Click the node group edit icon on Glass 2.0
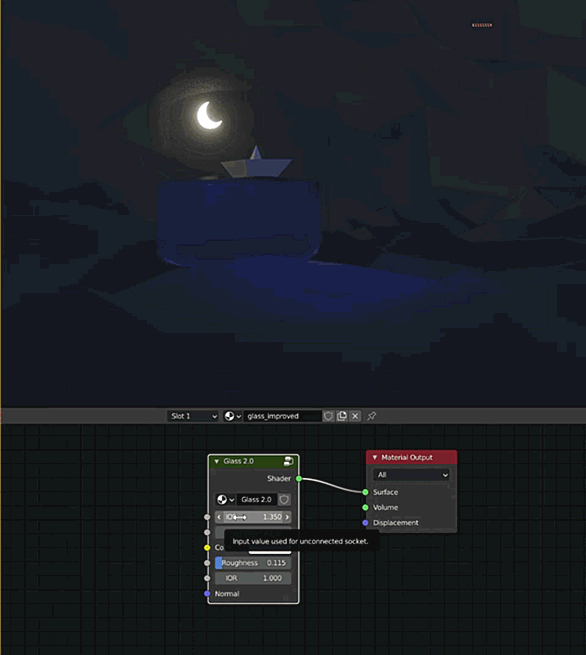Viewport: 586px width, 655px height. 289,461
